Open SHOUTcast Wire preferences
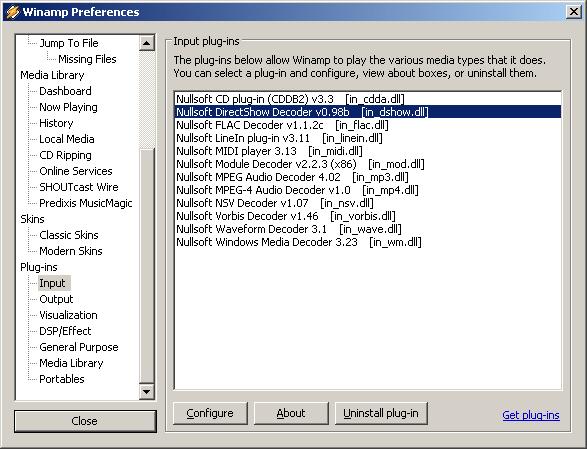587x449 pixels. (79, 187)
